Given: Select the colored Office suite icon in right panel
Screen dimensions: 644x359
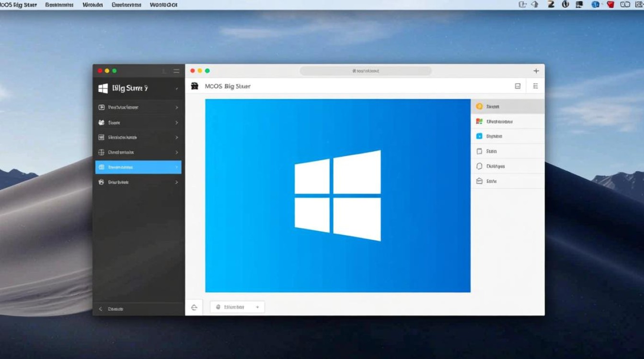Looking at the screenshot, I should coord(479,121).
